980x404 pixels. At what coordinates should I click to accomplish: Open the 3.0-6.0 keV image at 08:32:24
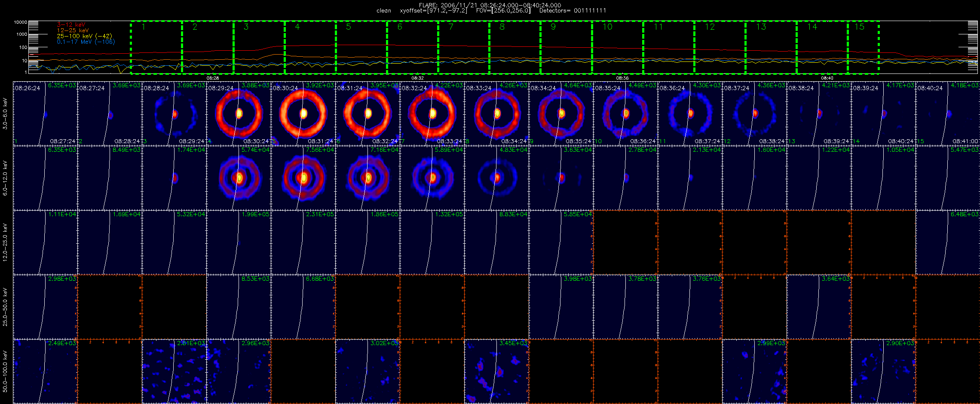pyautogui.click(x=432, y=113)
